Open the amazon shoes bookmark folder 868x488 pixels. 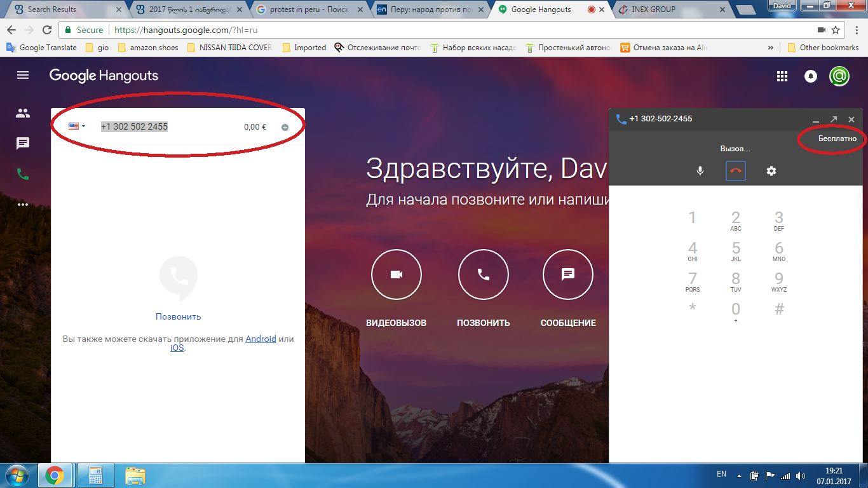point(148,48)
